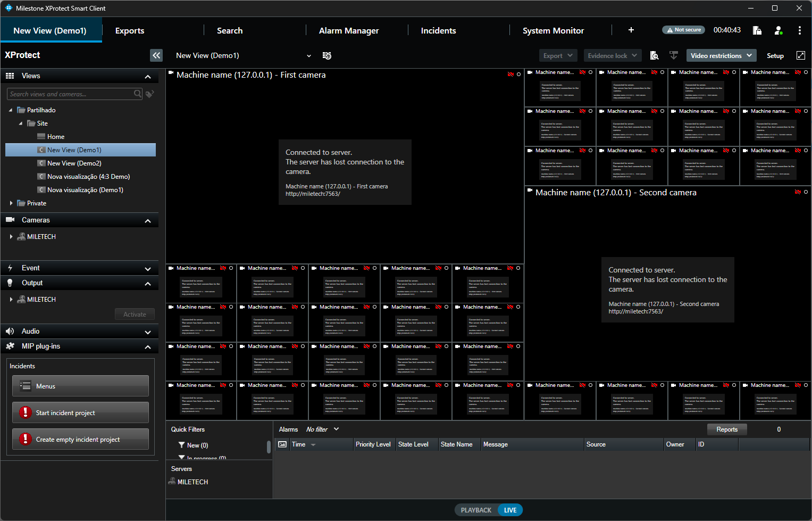The image size is (812, 521).
Task: Open the Video restrictions dropdown
Action: coord(722,55)
